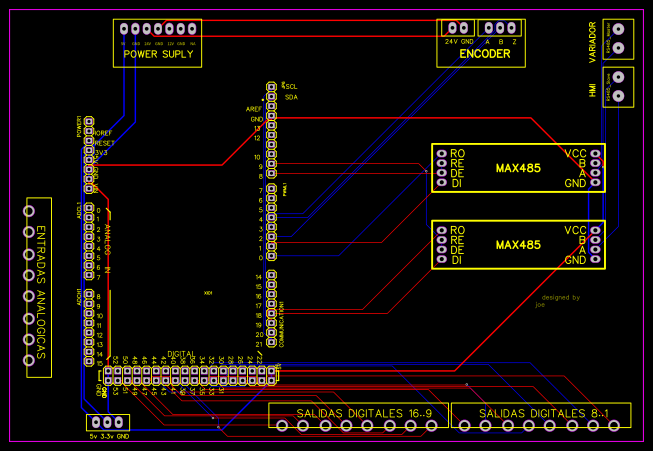Click the SDA pin label
Image resolution: width=653 pixels, height=451 pixels.
click(x=291, y=97)
